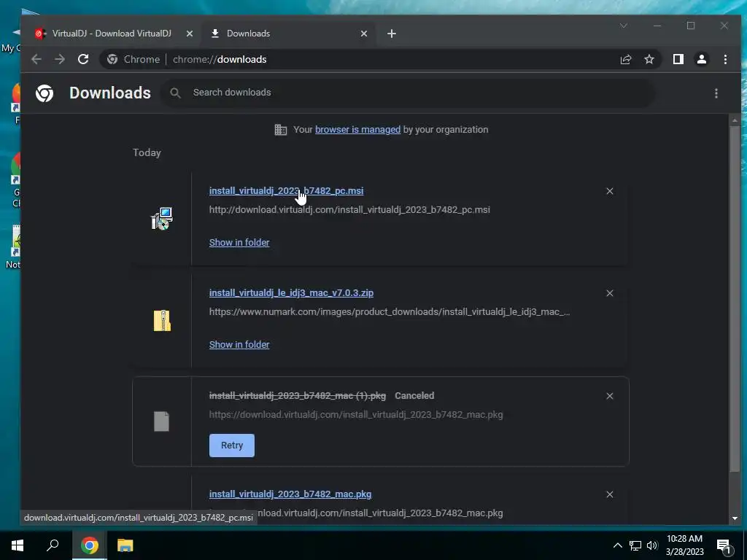Click the managed organization building icon
Image resolution: width=747 pixels, height=560 pixels.
point(281,130)
